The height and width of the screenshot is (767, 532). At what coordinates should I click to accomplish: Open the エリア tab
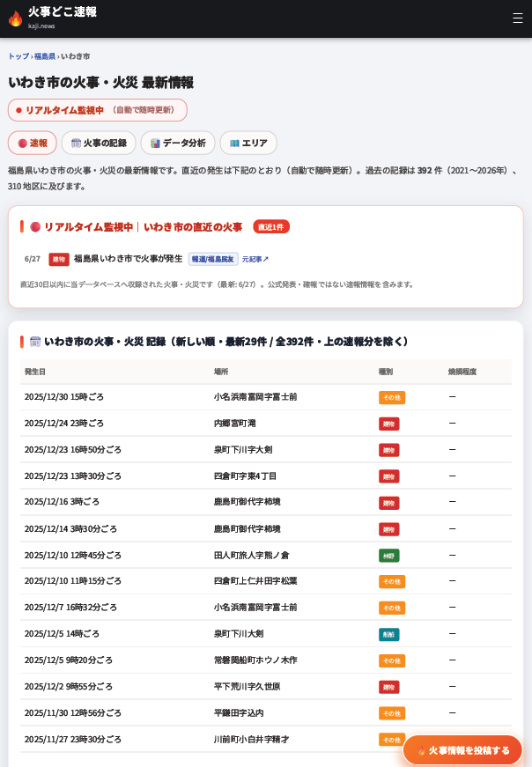click(248, 143)
